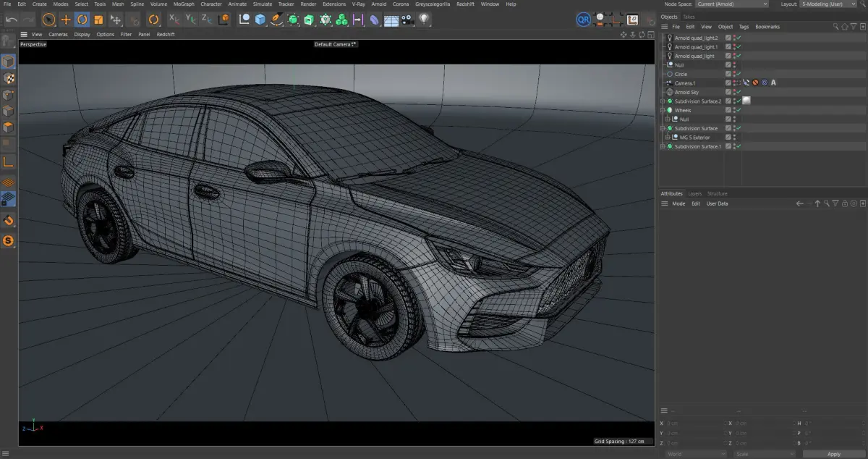Click the material tag on Subdivision Surface.2
This screenshot has height=459, width=868.
(746, 101)
